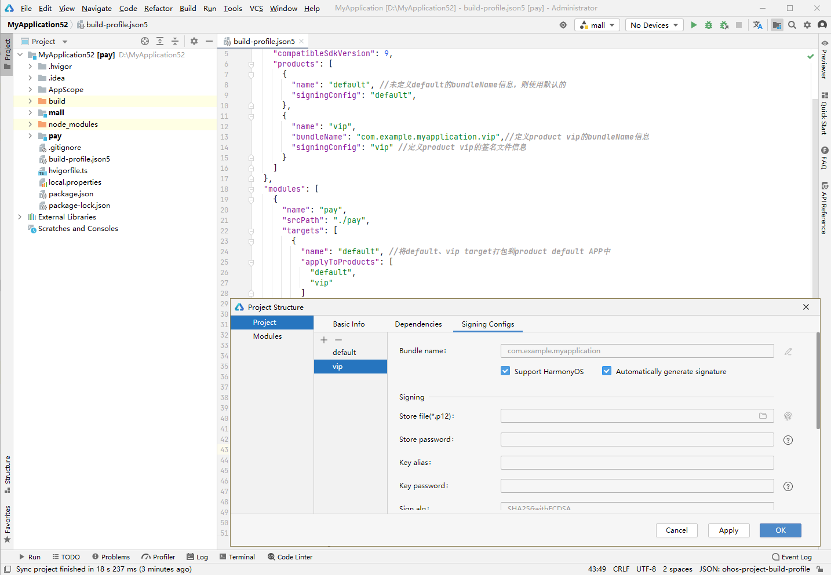Click the CRLF line separator indicator
832x576 pixels.
coord(621,569)
